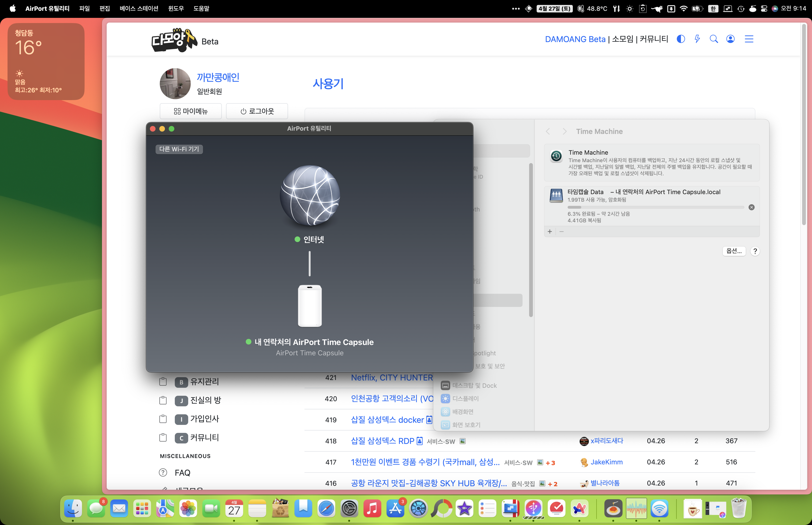Go back in the Time Machine settings window
Screen dimensions: 812x525
pos(548,132)
